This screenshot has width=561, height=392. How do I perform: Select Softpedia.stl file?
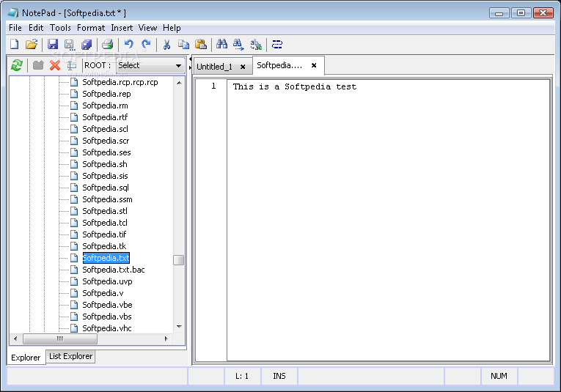[x=105, y=211]
